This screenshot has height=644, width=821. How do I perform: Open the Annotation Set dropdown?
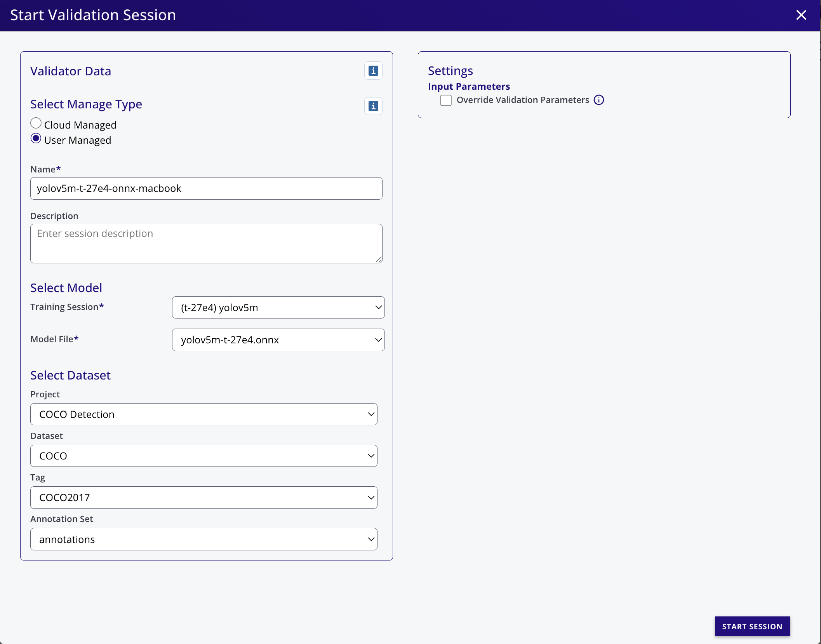[204, 540]
